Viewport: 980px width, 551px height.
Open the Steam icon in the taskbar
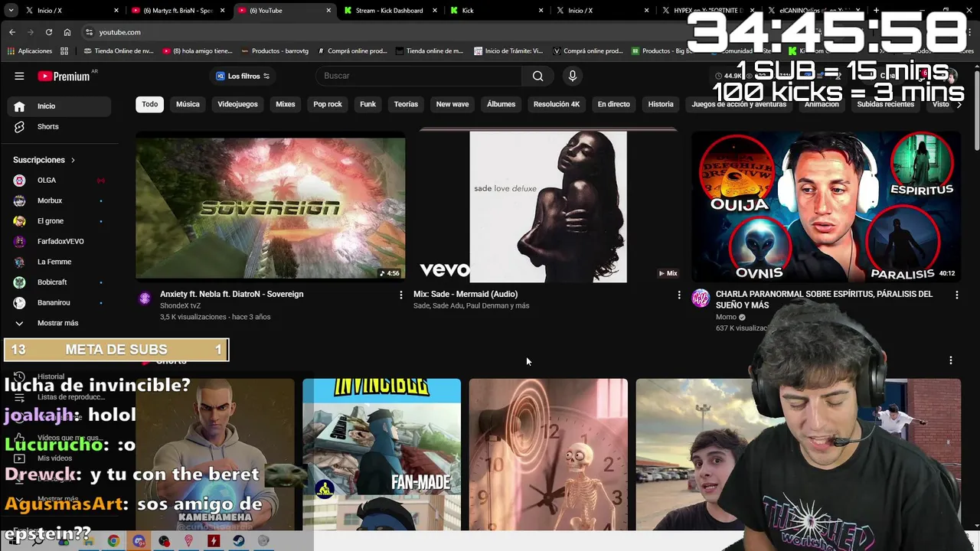coord(239,541)
